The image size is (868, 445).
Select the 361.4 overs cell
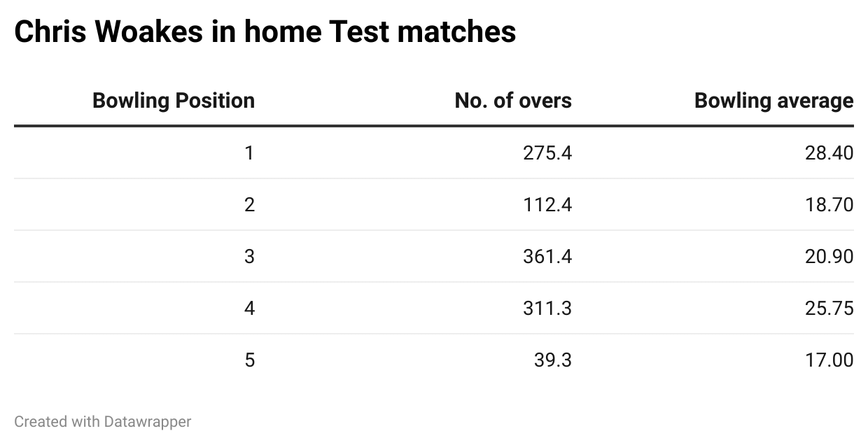point(547,256)
